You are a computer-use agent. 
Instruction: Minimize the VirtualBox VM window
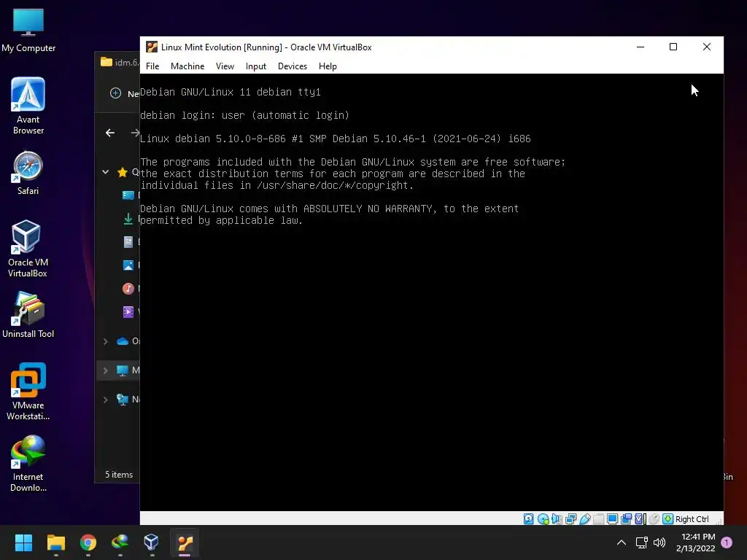(640, 47)
